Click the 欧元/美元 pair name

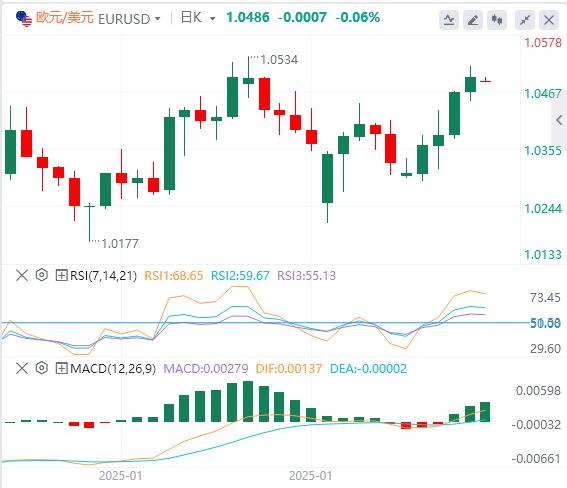(x=65, y=18)
